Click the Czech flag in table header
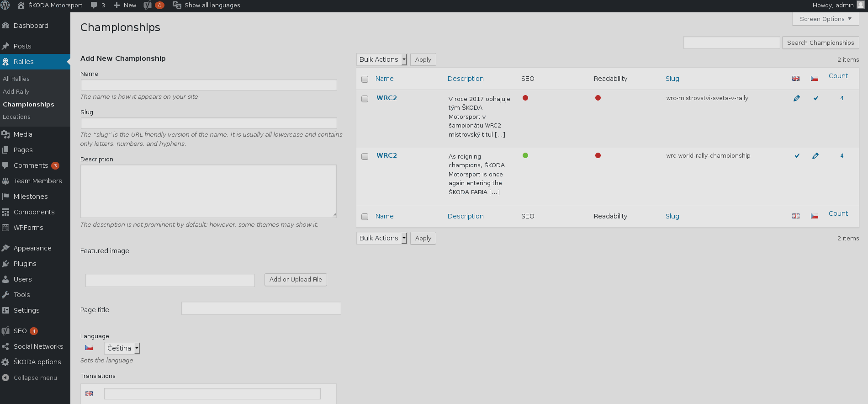Screen dimensions: 868x404 coord(815,79)
